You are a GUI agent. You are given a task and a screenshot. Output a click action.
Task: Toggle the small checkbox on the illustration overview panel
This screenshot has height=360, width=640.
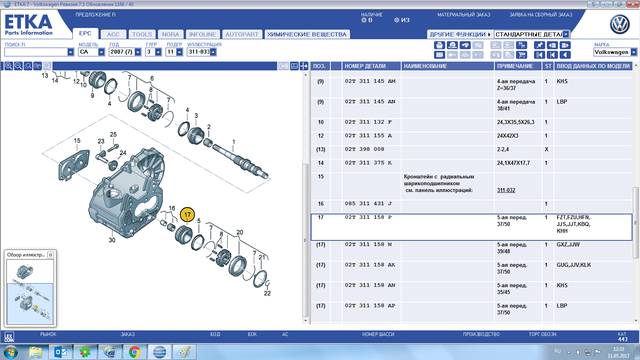[50, 255]
